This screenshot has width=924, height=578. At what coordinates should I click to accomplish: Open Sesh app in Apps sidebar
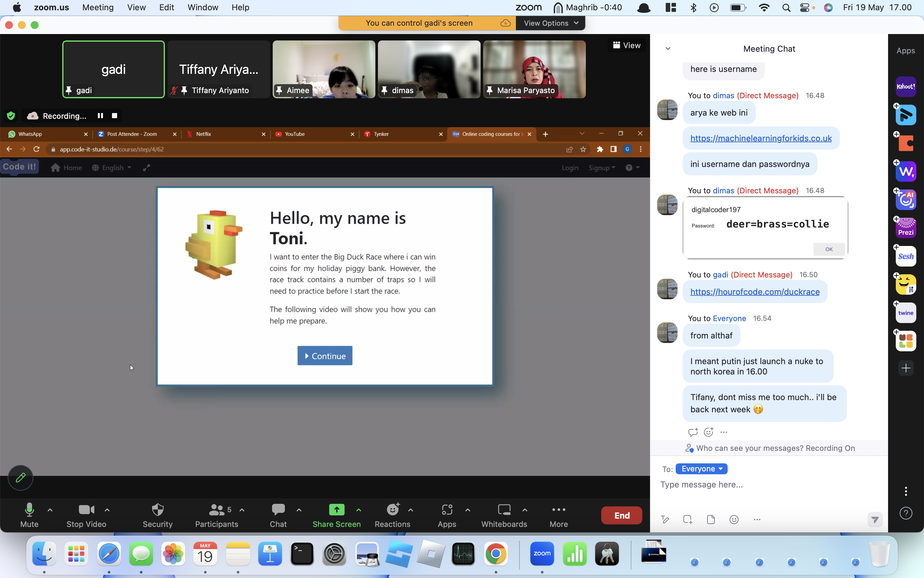[906, 256]
